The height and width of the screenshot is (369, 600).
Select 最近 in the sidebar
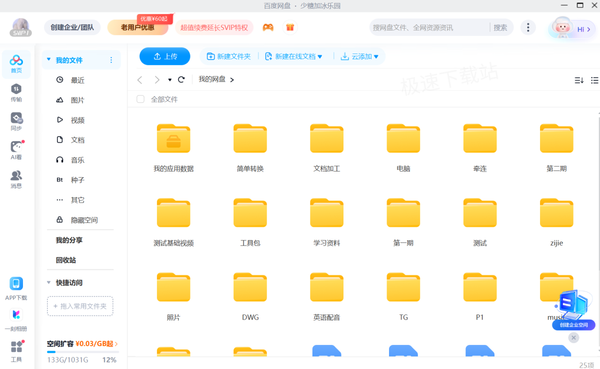point(77,80)
